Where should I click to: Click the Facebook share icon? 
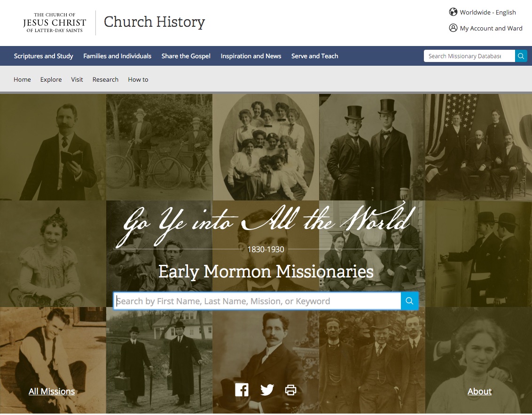coord(242,390)
